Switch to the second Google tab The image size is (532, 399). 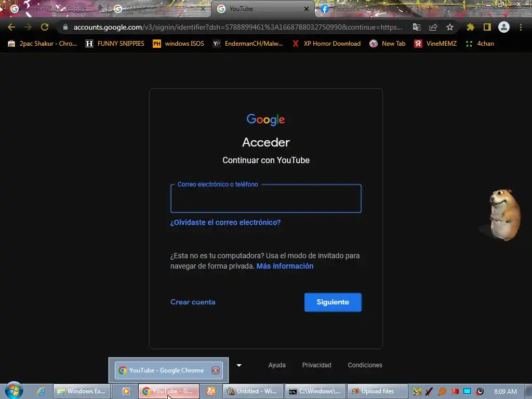158,9
